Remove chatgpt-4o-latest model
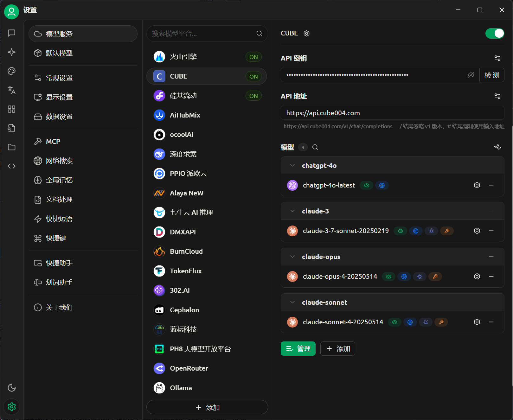Screen dimensions: 513x420 (x=491, y=185)
